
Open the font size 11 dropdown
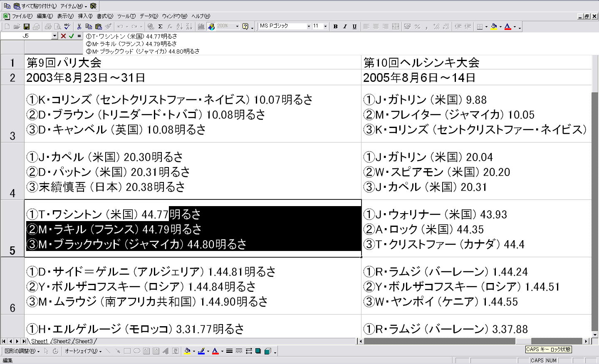pos(325,26)
